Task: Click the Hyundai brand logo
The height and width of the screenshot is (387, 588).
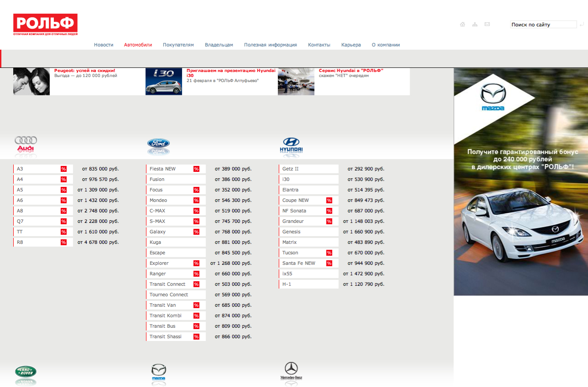Action: click(291, 144)
